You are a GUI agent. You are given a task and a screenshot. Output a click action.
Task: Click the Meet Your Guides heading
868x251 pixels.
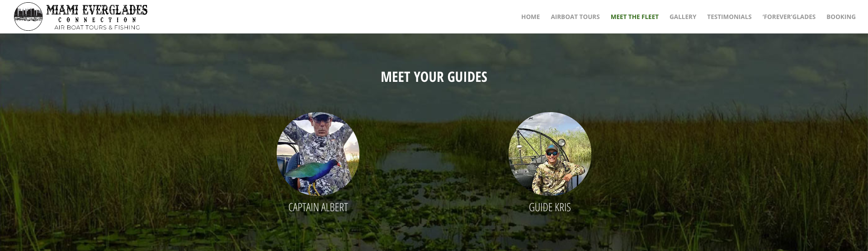[x=434, y=77]
